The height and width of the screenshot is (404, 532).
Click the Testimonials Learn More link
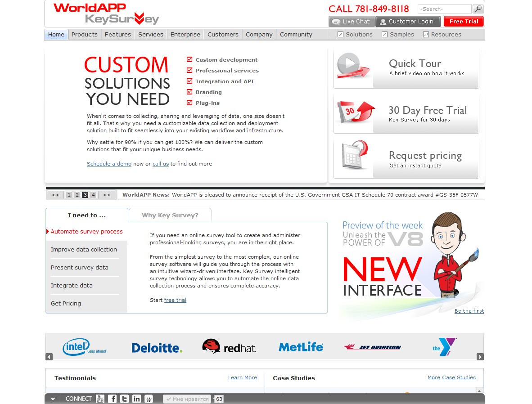(243, 377)
